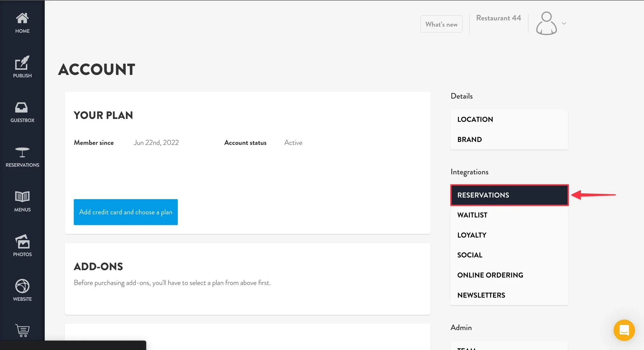Click the add-ons plan requirement notice text
The width and height of the screenshot is (644, 350).
click(172, 283)
